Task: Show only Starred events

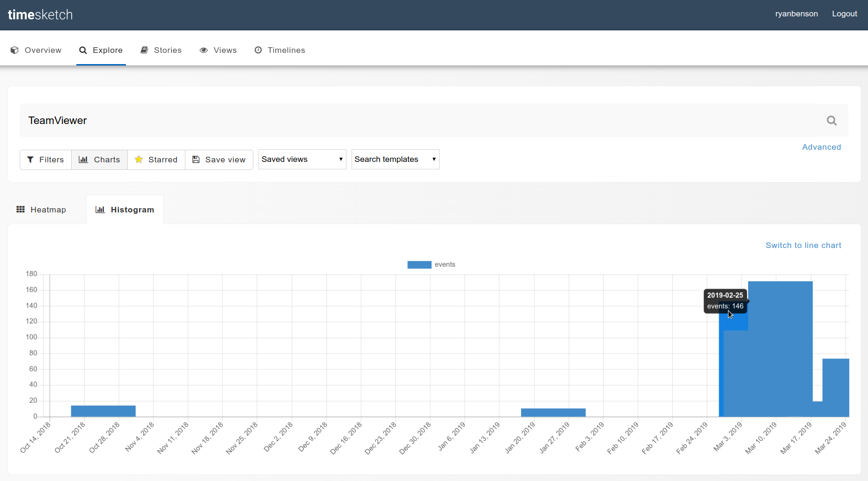Action: tap(156, 160)
